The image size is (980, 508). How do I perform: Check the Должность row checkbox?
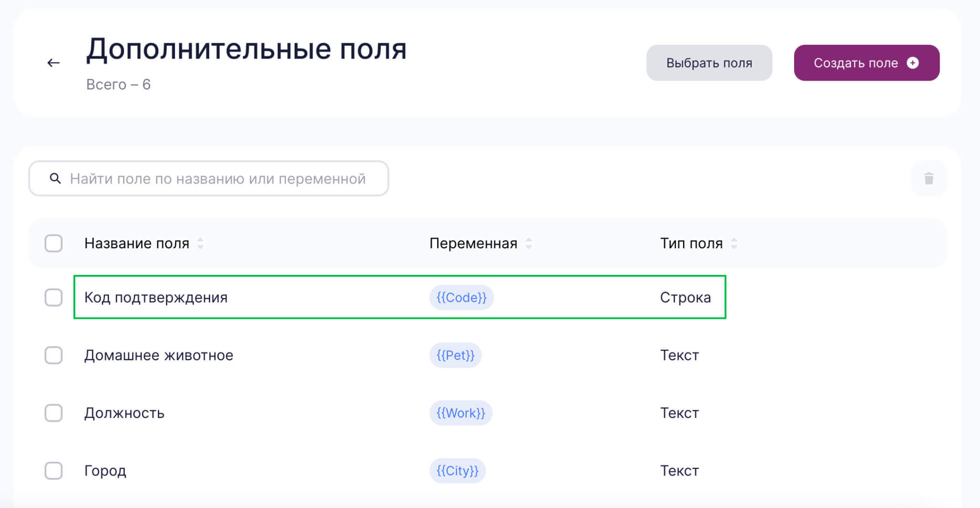pos(53,413)
